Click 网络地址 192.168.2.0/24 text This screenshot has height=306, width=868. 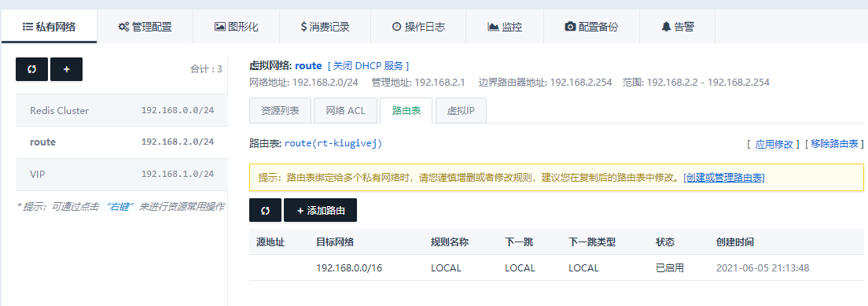tap(304, 83)
